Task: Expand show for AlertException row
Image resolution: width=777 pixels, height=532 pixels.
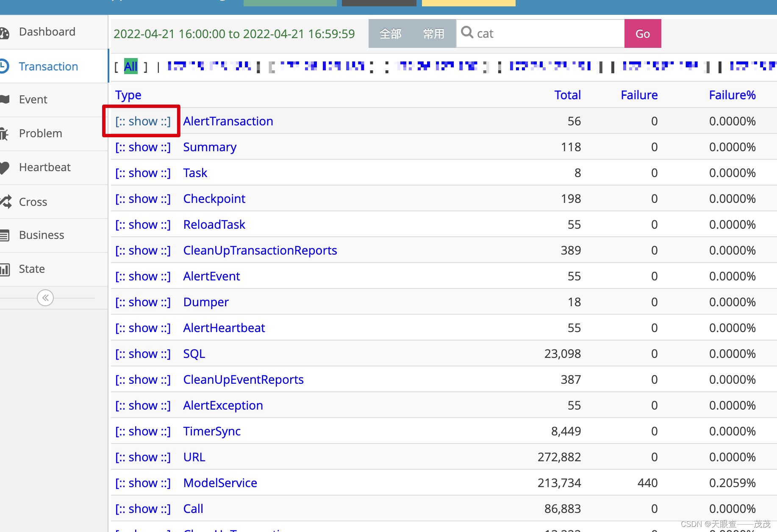Action: pyautogui.click(x=143, y=405)
